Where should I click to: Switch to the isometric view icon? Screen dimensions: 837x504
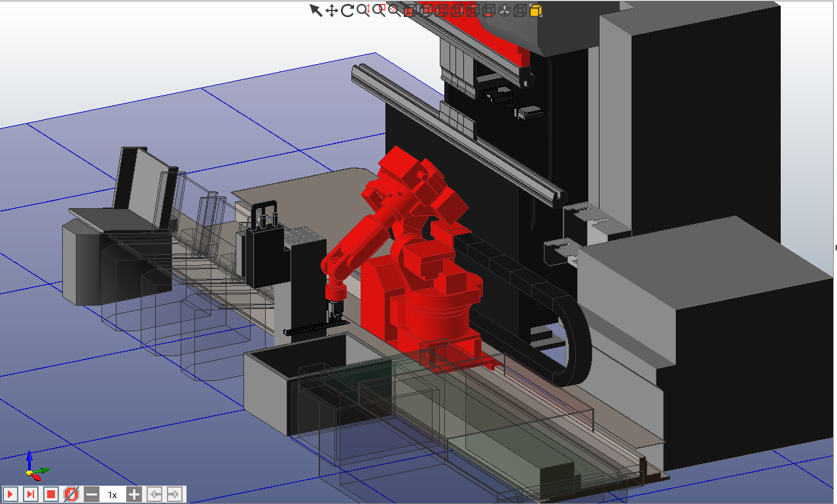point(505,10)
